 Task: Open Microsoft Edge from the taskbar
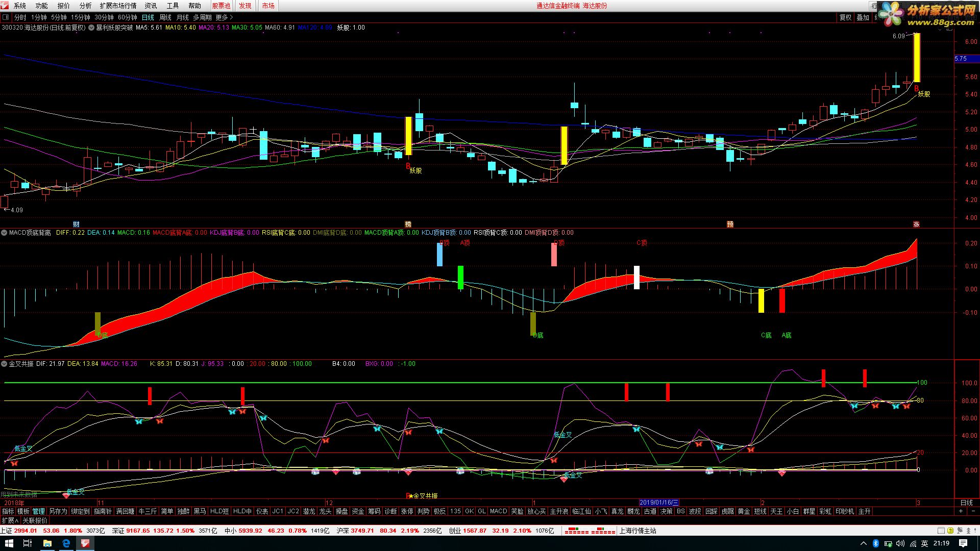[x=66, y=543]
